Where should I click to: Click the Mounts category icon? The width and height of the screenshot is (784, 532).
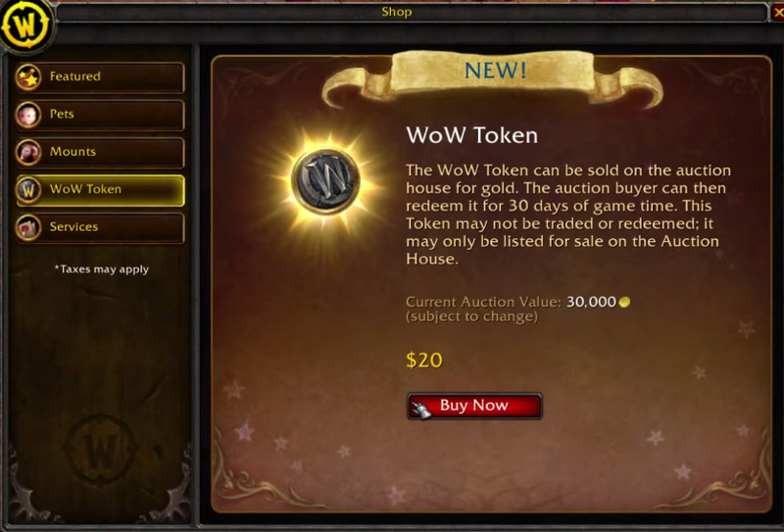tap(28, 152)
